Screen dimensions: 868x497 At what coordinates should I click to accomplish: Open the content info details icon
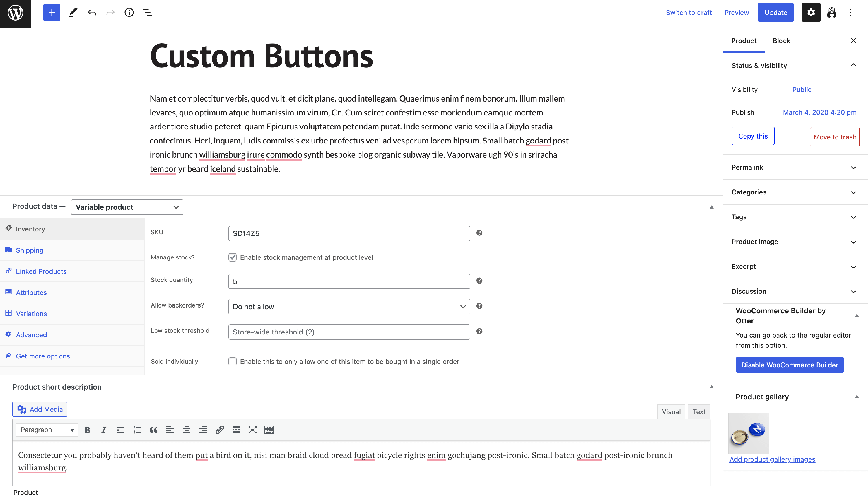tap(129, 13)
